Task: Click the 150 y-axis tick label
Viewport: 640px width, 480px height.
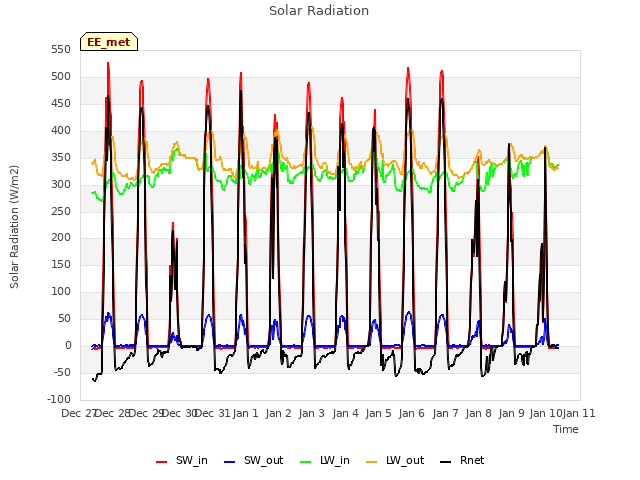Action: click(x=61, y=264)
